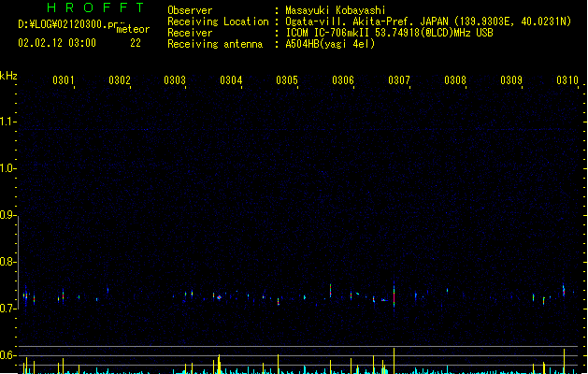The height and width of the screenshot is (374, 588).
Task: Click the Ogata-vill. Akita-Pref. JAPAN location text
Action: tap(428, 22)
